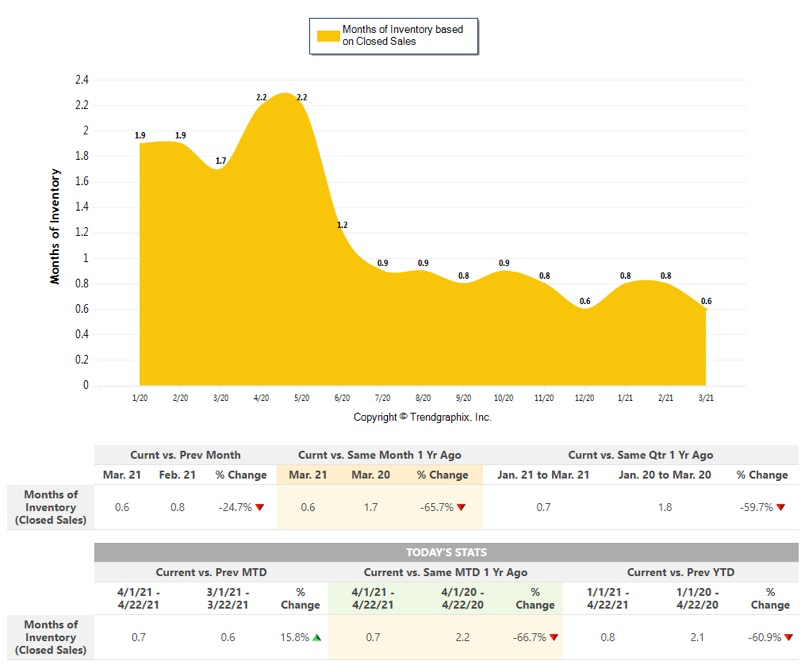Click the red down arrow beside -24.7%
The height and width of the screenshot is (672, 805).
(x=260, y=508)
